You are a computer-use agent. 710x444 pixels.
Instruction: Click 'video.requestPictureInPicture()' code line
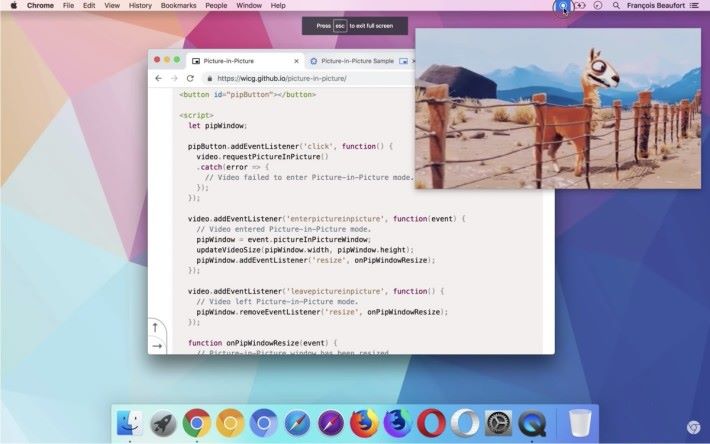[x=262, y=157]
